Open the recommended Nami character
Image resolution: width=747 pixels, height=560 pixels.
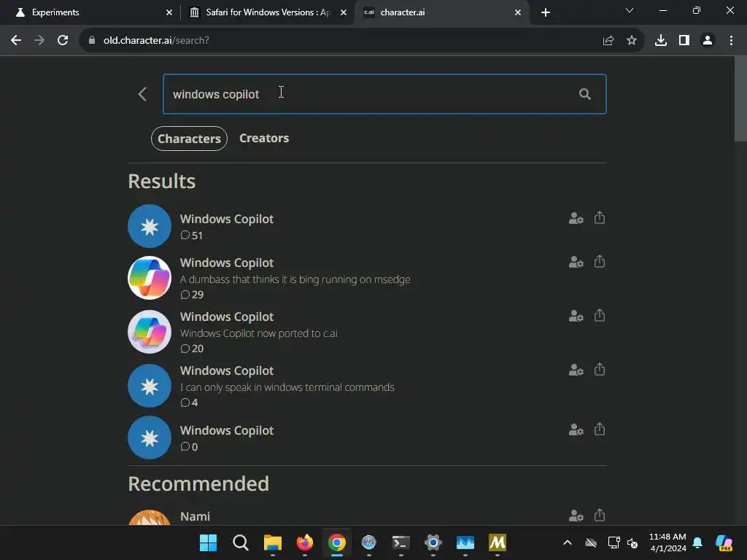pyautogui.click(x=367, y=517)
